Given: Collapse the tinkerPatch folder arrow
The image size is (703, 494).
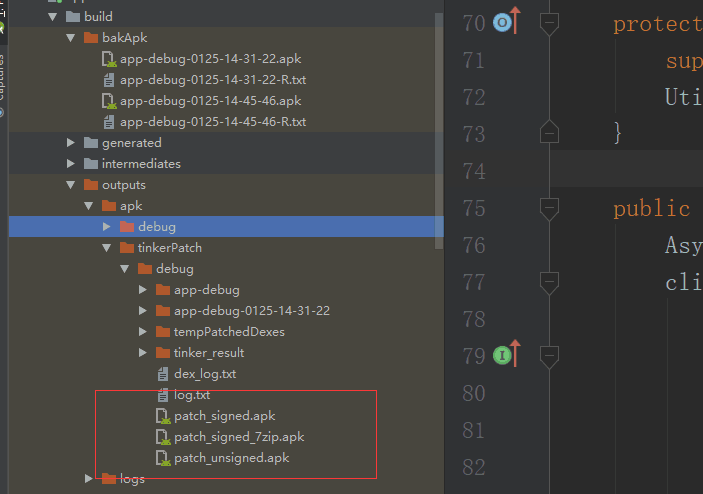Looking at the screenshot, I should click(106, 248).
